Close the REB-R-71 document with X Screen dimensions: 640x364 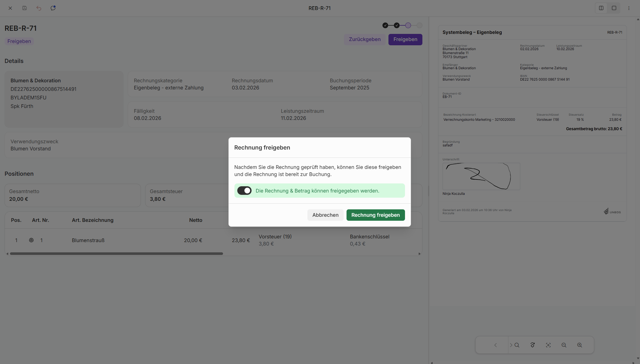[x=10, y=8]
